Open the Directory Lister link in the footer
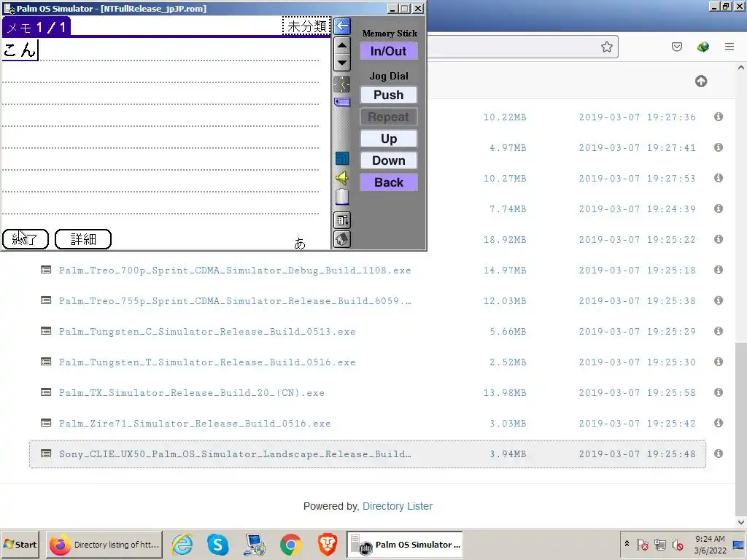 [398, 506]
